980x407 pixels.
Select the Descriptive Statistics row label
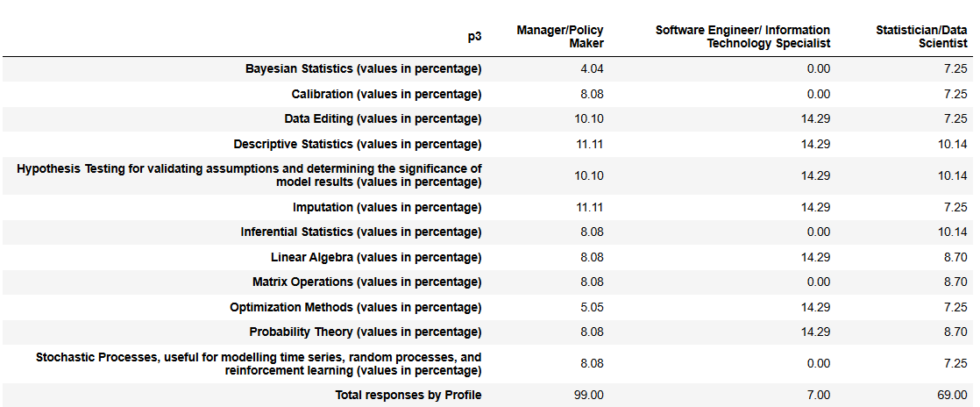(357, 144)
